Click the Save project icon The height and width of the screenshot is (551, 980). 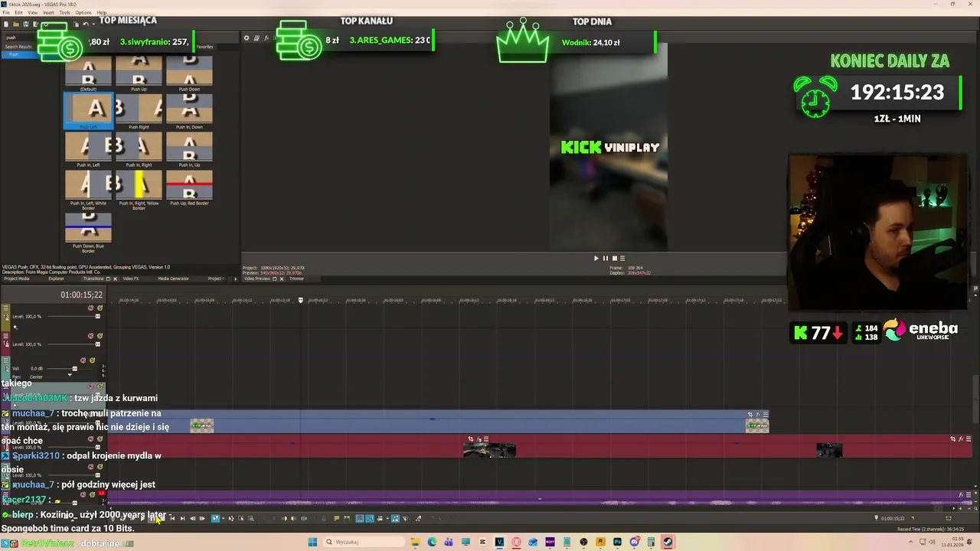[25, 24]
